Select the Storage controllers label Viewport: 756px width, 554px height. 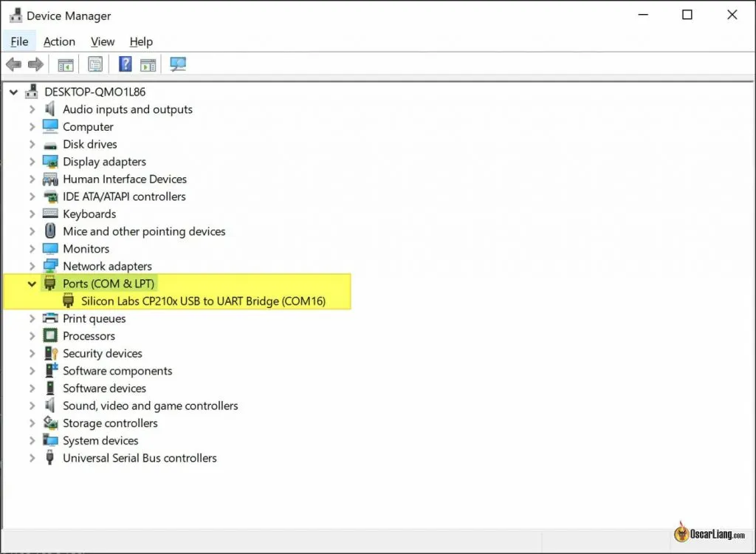(111, 423)
